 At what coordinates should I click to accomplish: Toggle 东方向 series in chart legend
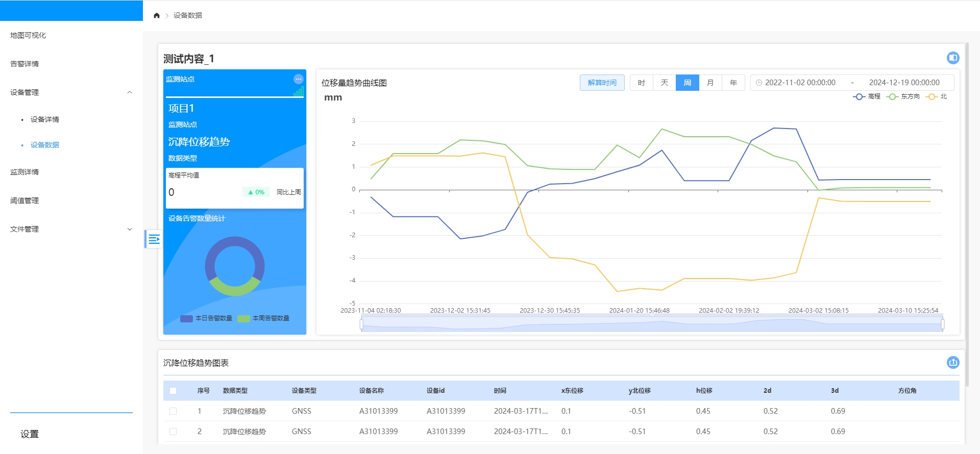(903, 96)
